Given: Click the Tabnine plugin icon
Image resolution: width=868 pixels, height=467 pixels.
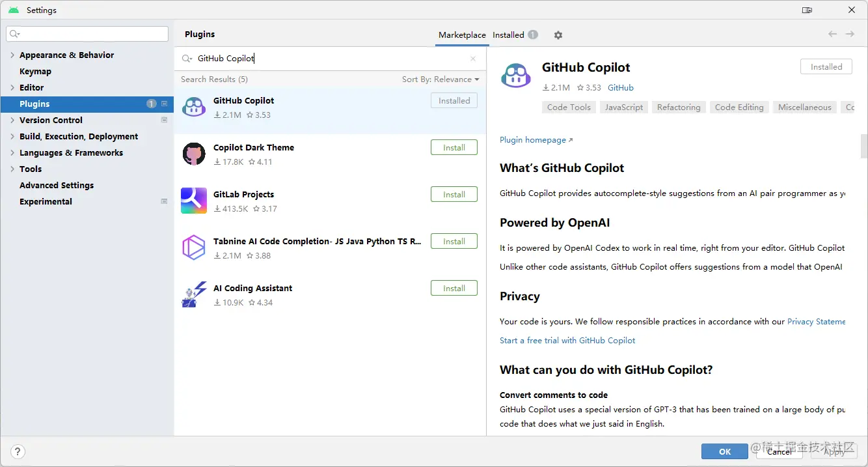Looking at the screenshot, I should point(194,248).
